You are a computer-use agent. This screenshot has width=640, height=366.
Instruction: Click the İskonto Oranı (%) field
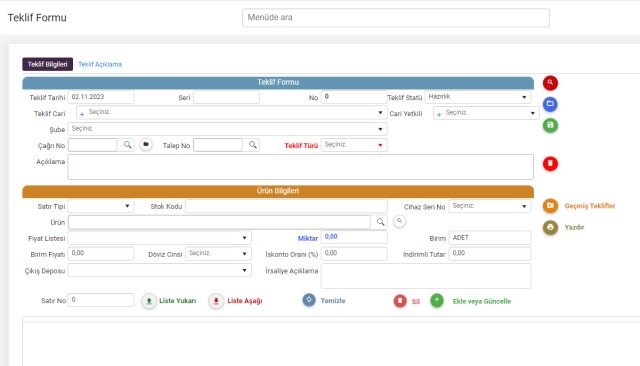coord(354,253)
